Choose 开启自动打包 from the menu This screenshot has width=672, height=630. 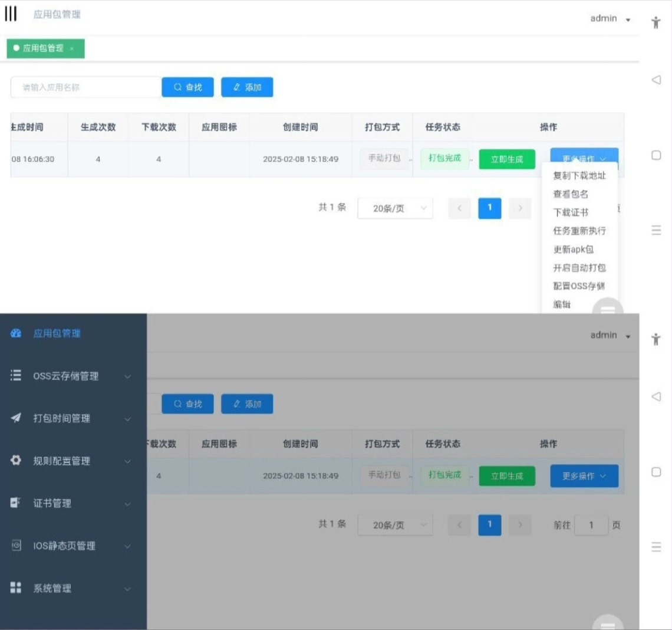(579, 268)
